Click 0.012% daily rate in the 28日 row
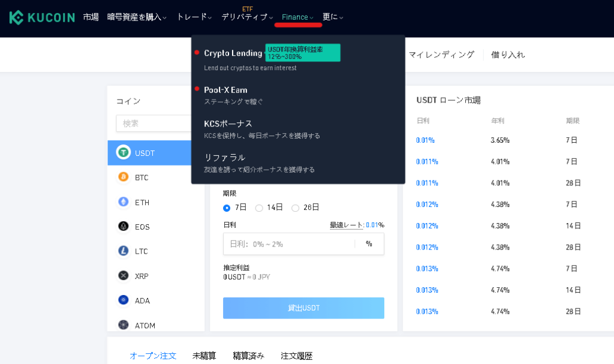The image size is (614, 364). tap(427, 247)
